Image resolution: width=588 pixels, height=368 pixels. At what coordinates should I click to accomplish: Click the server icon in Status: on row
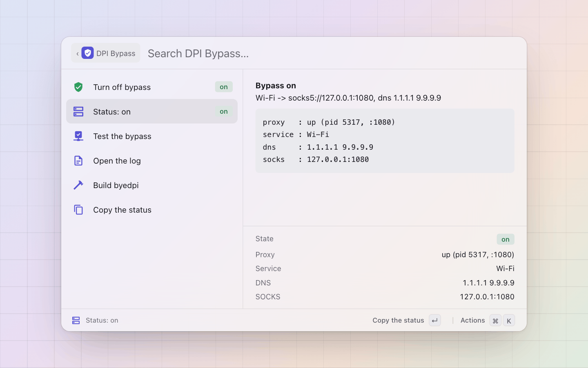(x=78, y=111)
